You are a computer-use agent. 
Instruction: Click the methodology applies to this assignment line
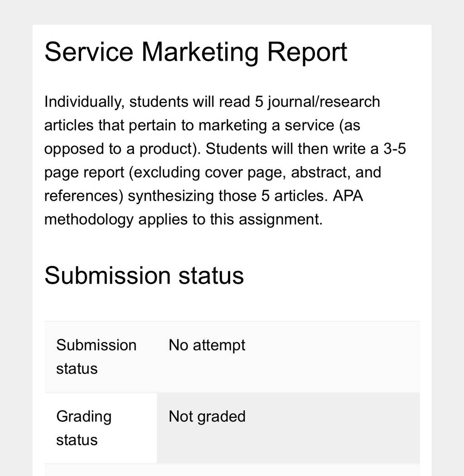(x=184, y=220)
